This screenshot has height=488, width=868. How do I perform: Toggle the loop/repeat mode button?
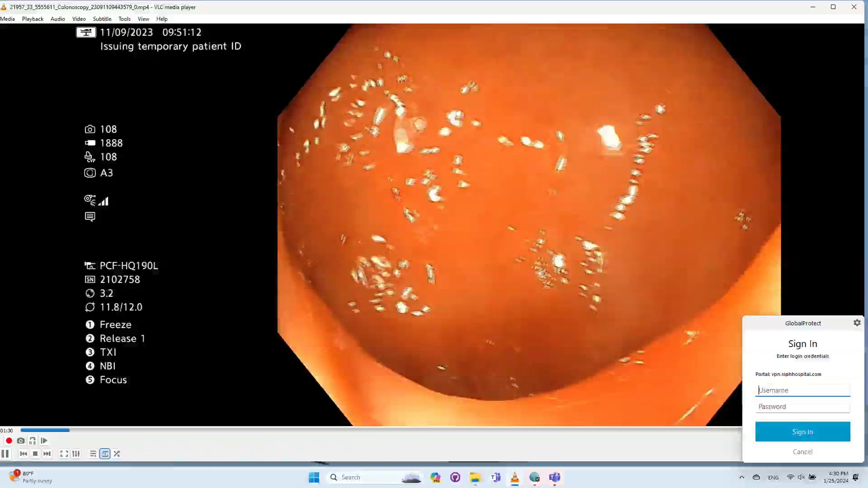click(105, 454)
